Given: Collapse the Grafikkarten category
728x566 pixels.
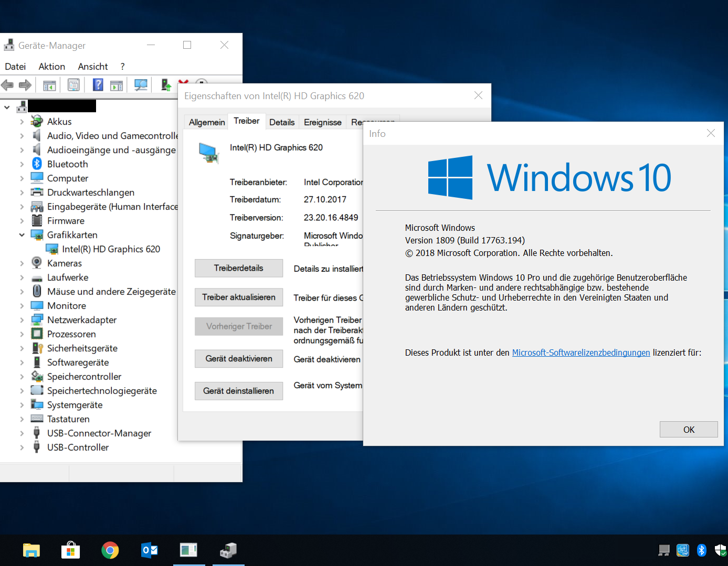Looking at the screenshot, I should (x=22, y=235).
